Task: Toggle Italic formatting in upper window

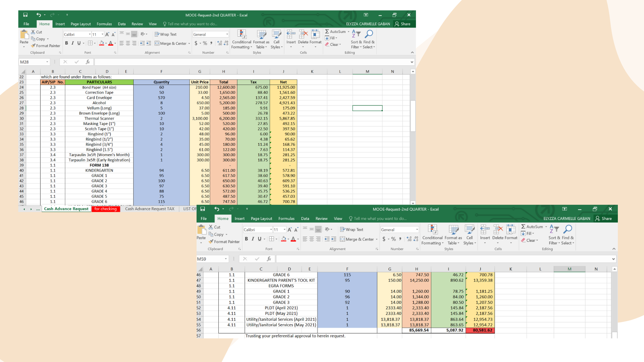Action: (72, 43)
